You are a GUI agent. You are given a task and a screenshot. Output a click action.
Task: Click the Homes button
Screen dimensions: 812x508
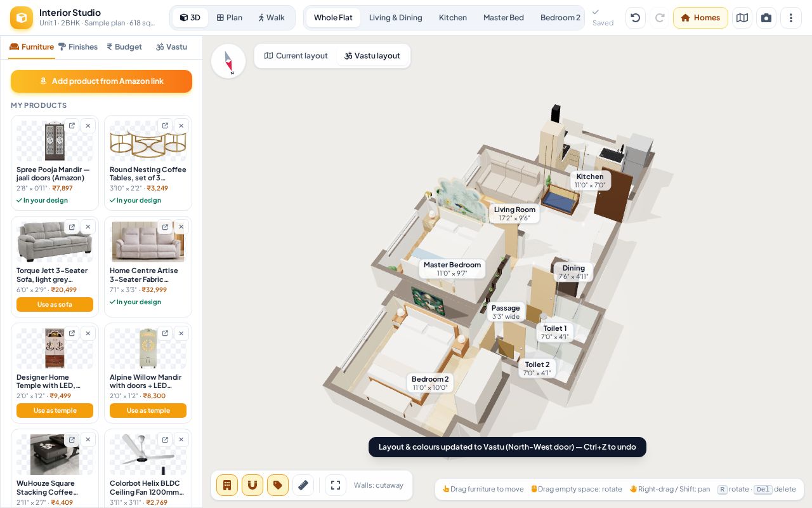[x=700, y=18]
